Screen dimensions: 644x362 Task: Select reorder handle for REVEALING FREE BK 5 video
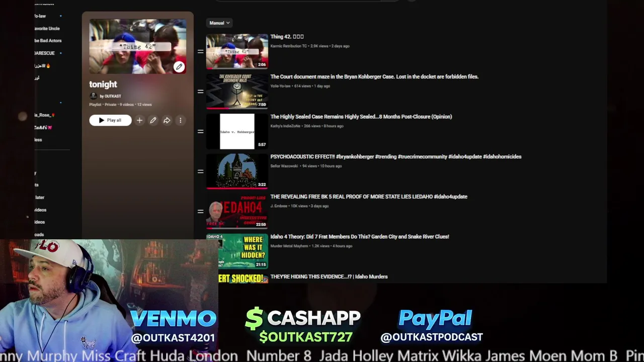[x=200, y=211]
